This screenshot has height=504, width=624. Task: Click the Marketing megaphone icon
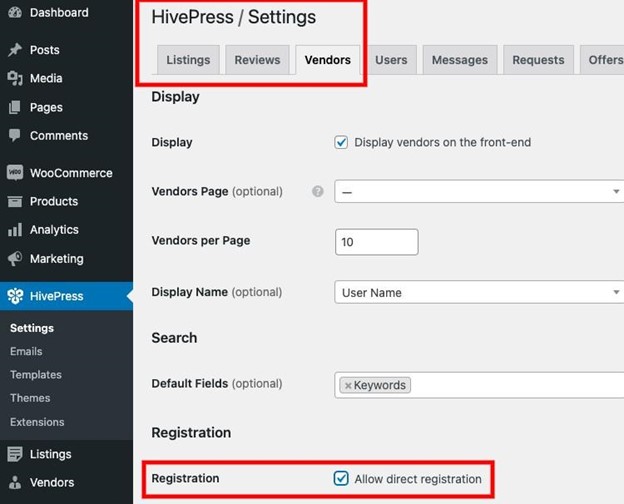tap(15, 259)
